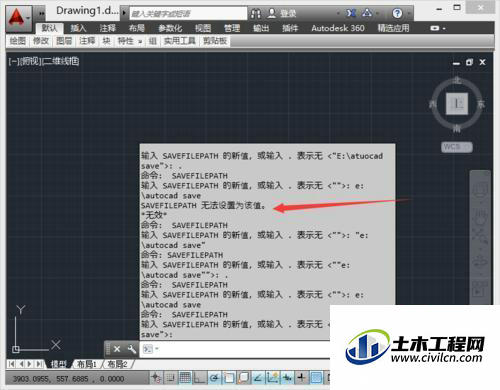
Task: Click the Zoom Extents navigation icon
Action: [x=480, y=235]
